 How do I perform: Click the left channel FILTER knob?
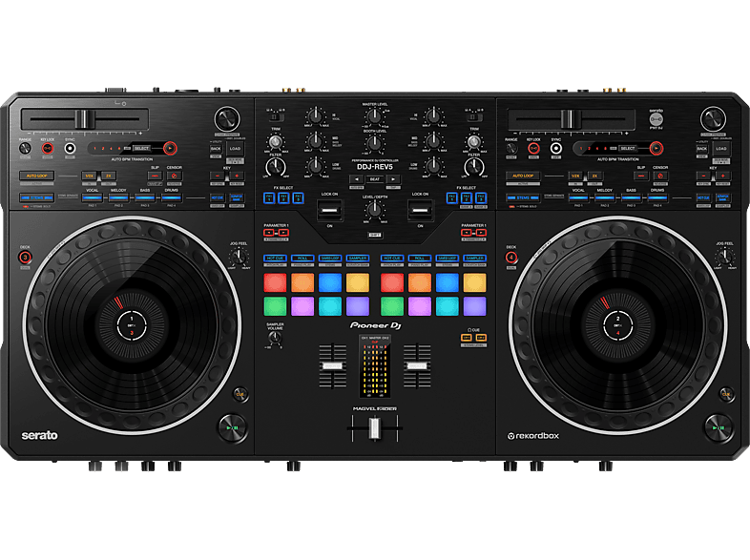tap(276, 167)
